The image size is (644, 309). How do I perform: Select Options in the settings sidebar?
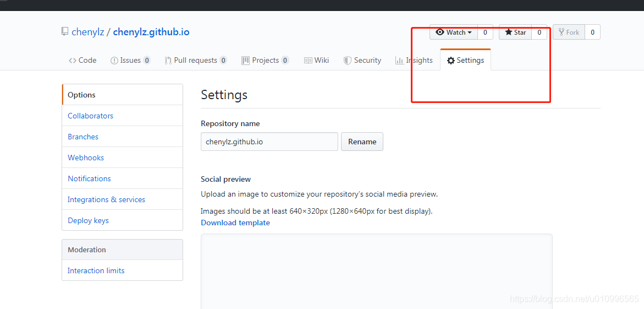[123, 95]
